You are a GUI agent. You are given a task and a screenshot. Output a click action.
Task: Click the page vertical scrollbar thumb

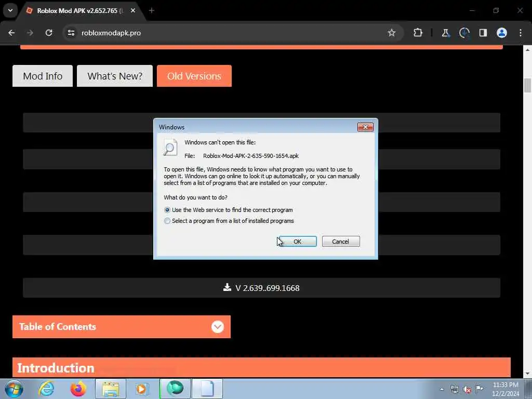click(527, 85)
